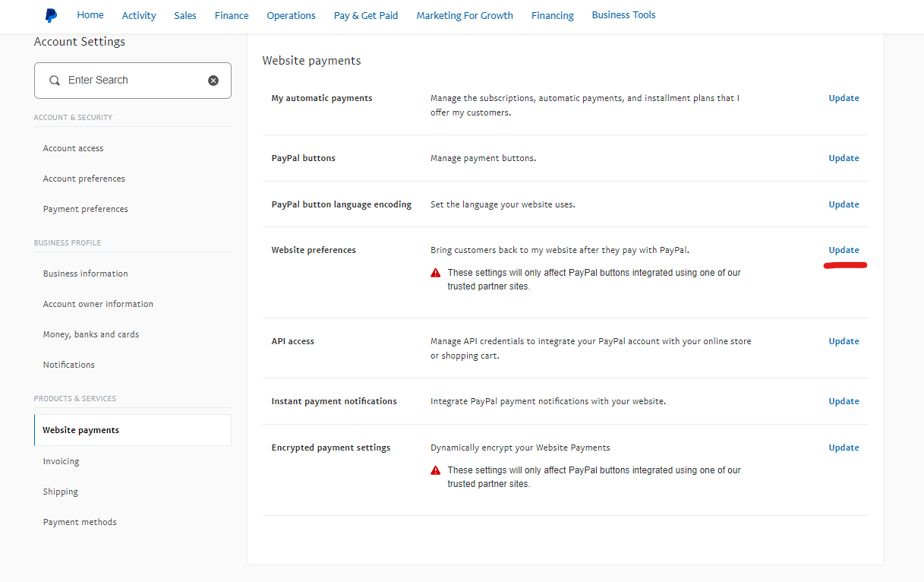Click the Instant payment notifications label
The width and height of the screenshot is (924, 582).
pos(334,401)
